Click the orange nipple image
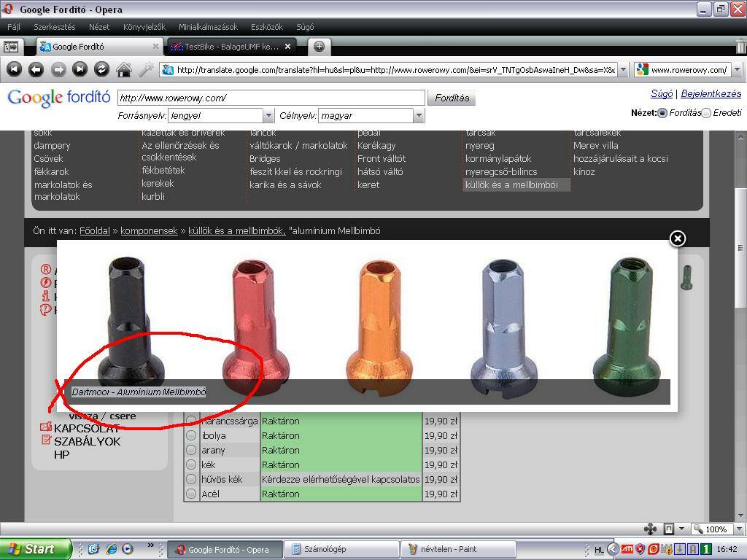This screenshot has width=747, height=560. pos(379,327)
